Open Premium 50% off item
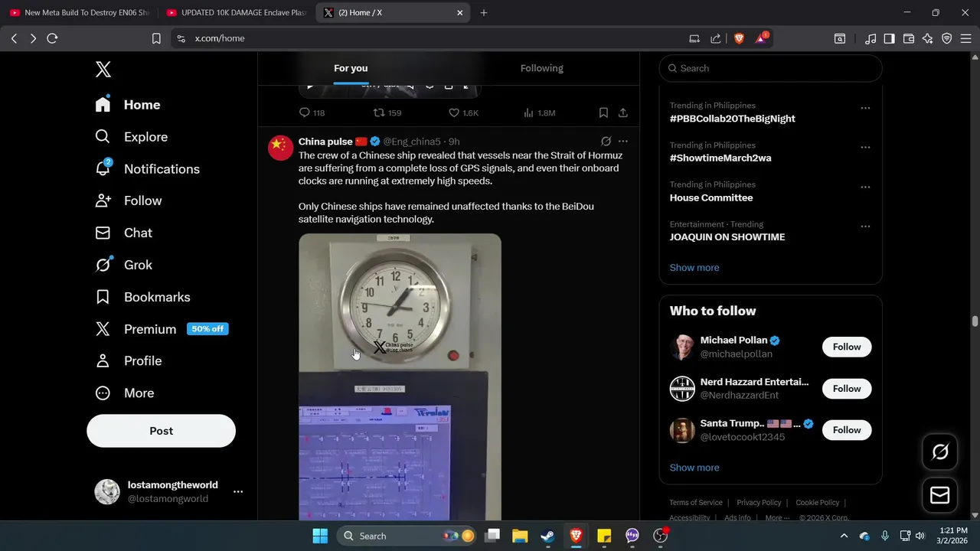 tap(162, 329)
